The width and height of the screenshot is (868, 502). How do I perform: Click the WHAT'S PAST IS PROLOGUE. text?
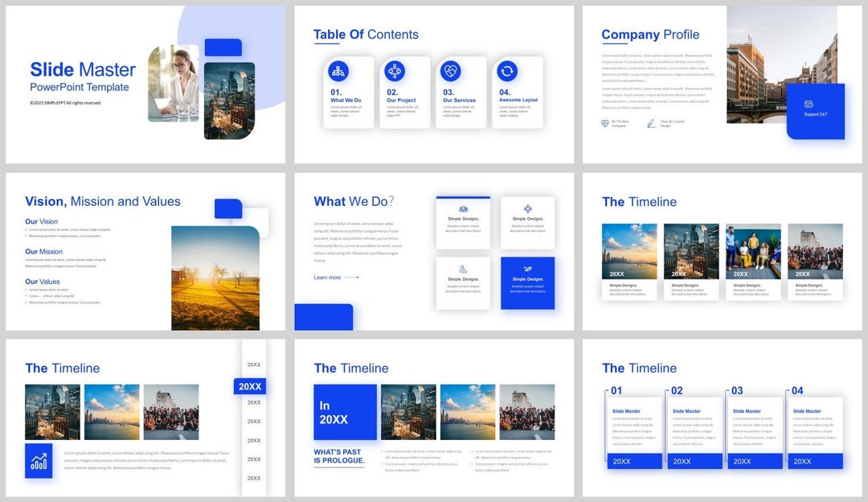point(339,456)
